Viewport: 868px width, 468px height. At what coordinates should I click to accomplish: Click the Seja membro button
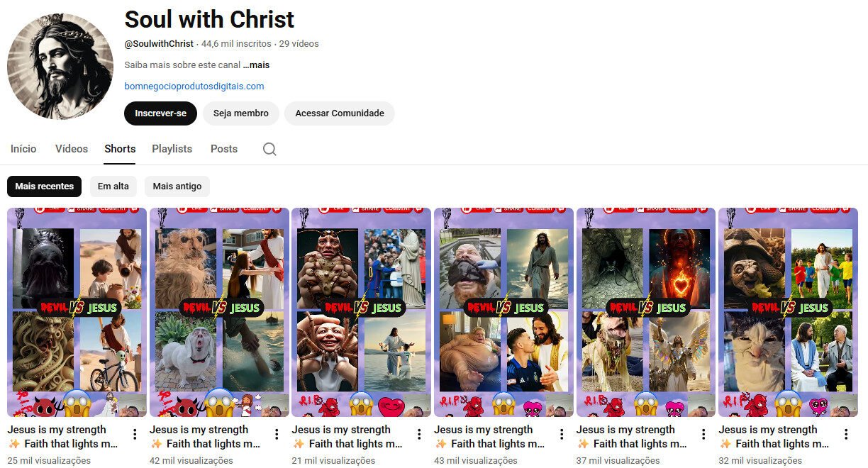[x=240, y=113]
